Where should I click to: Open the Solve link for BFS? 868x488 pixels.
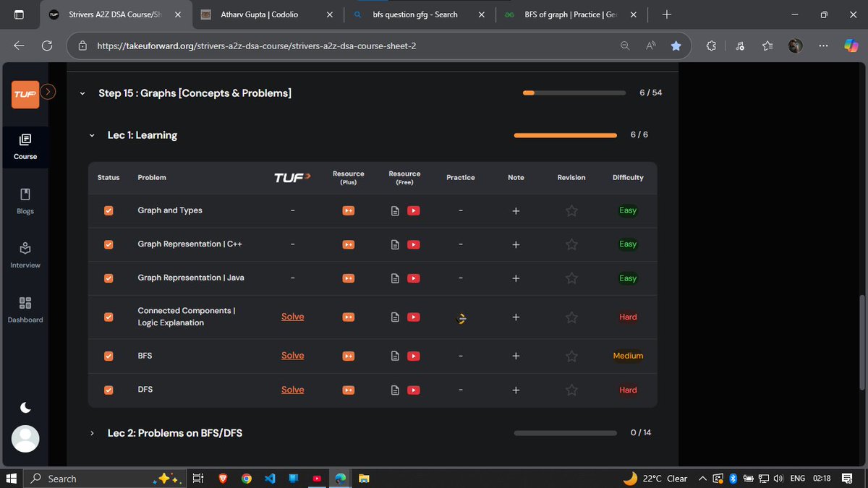(292, 356)
